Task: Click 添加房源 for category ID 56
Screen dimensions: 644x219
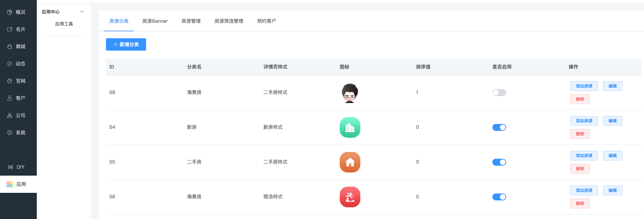Action: 584,190
